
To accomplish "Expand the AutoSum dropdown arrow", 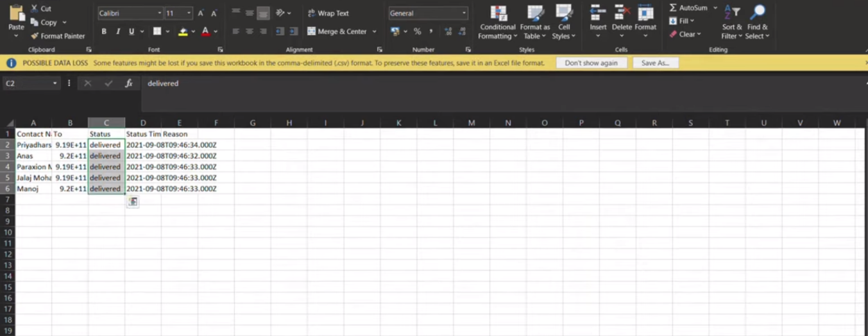I will pos(715,8).
